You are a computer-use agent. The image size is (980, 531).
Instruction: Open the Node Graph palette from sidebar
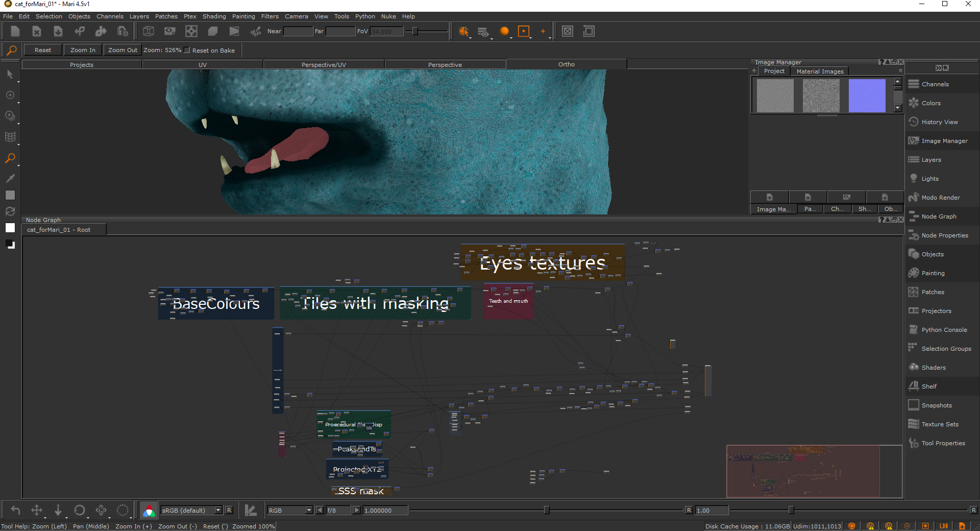[939, 216]
